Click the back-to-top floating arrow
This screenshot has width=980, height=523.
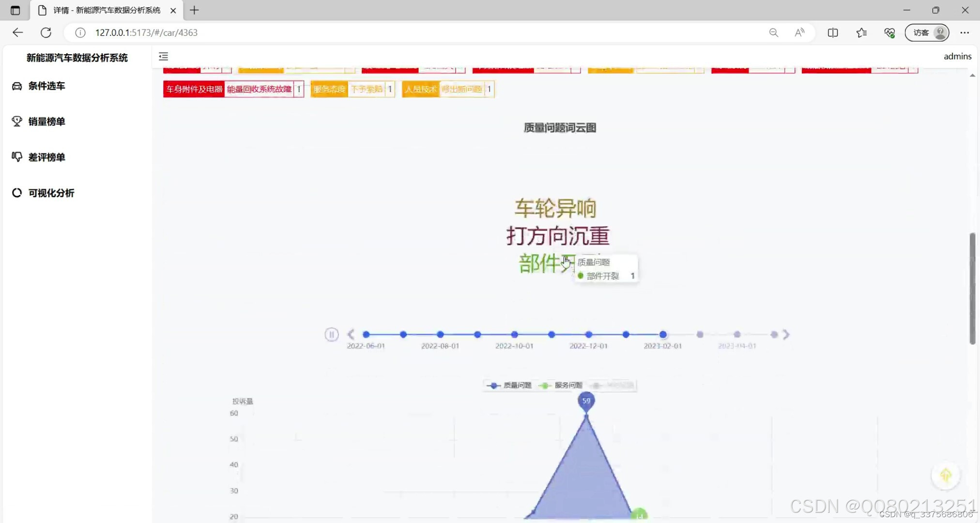coord(946,476)
